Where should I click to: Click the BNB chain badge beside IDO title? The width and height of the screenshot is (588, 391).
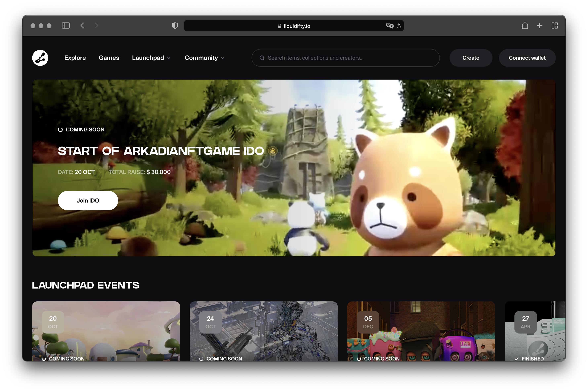coord(273,151)
